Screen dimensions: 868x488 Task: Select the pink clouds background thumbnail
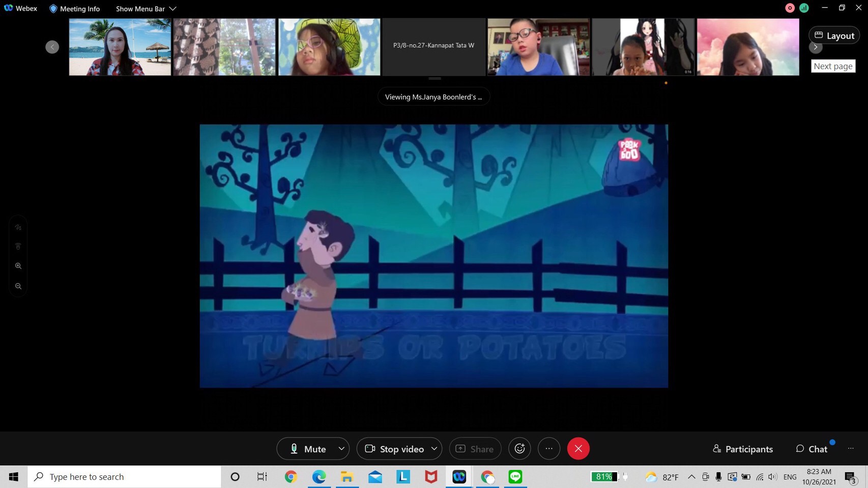tap(748, 47)
